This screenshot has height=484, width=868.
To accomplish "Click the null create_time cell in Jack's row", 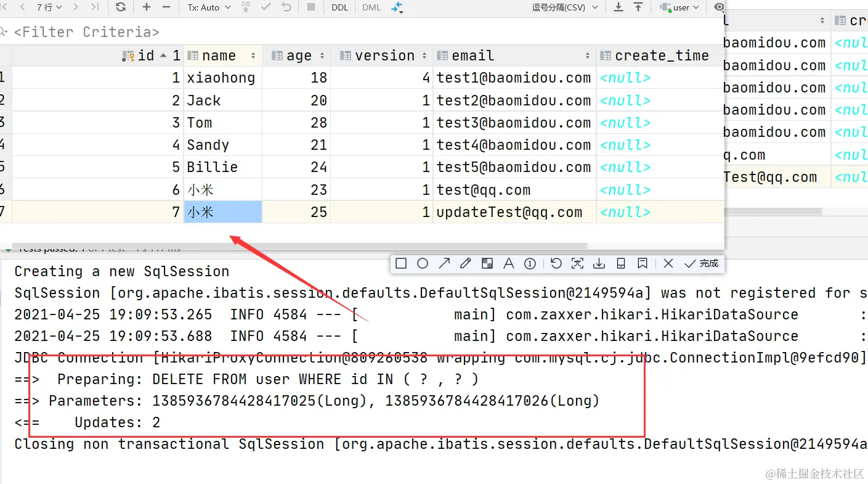I will [660, 100].
